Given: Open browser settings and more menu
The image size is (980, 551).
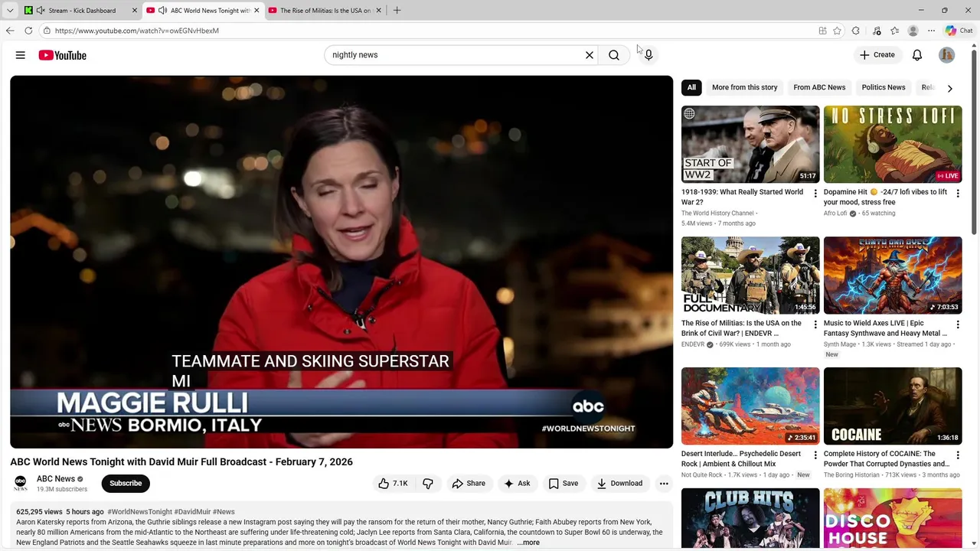Looking at the screenshot, I should [931, 31].
